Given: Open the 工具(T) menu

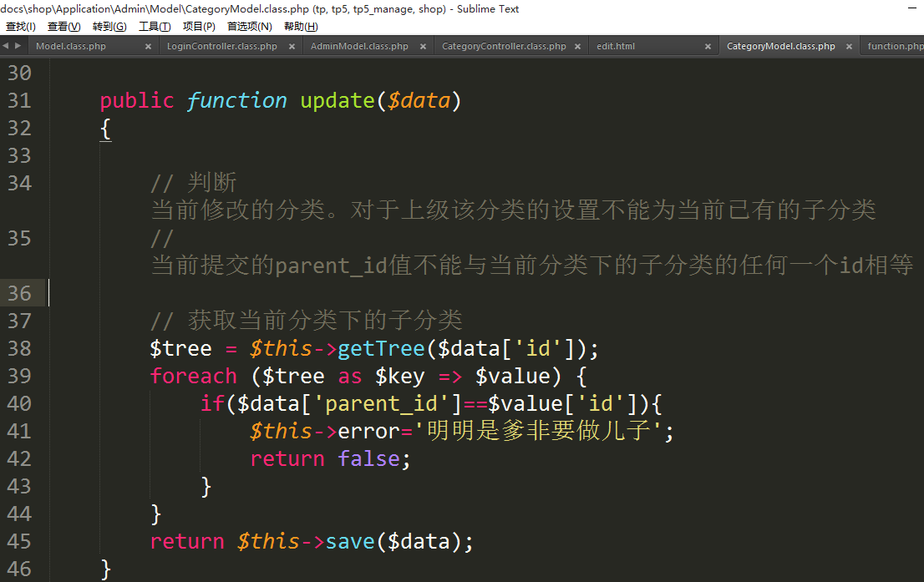Looking at the screenshot, I should point(155,27).
